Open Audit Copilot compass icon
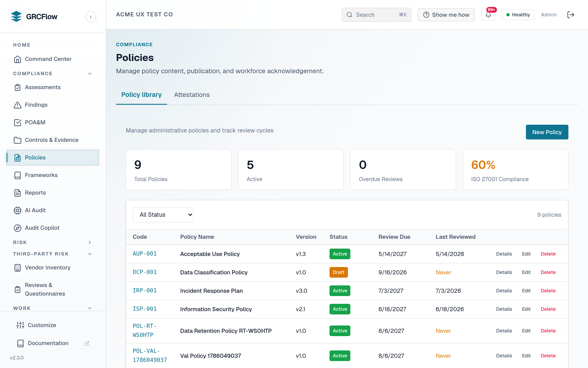The width and height of the screenshot is (588, 368). [x=18, y=228]
